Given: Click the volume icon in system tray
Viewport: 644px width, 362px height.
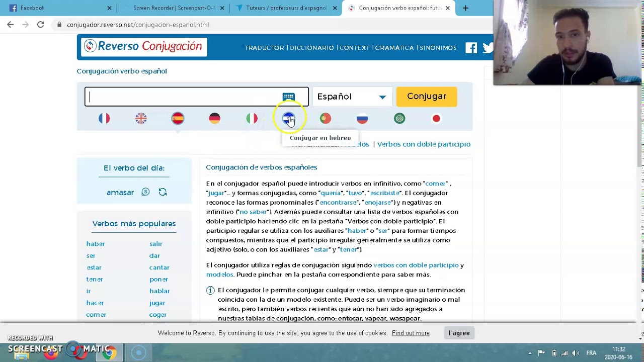Looking at the screenshot, I should 576,353.
